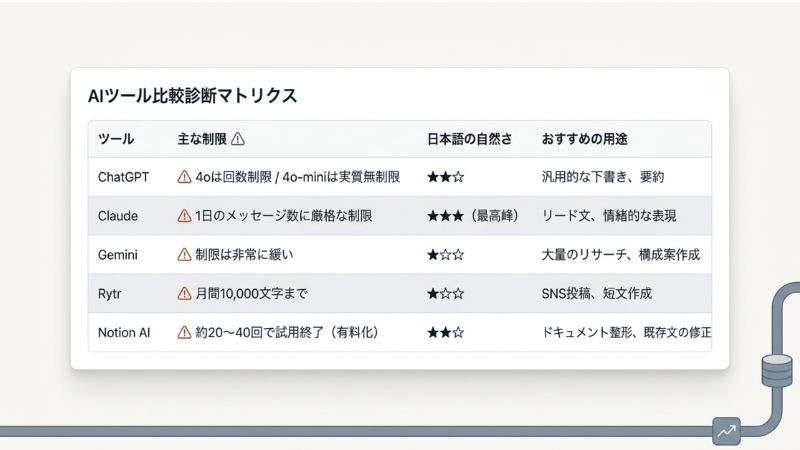Click text 汎用的な下書き、要約
800x450 pixels.
click(603, 177)
